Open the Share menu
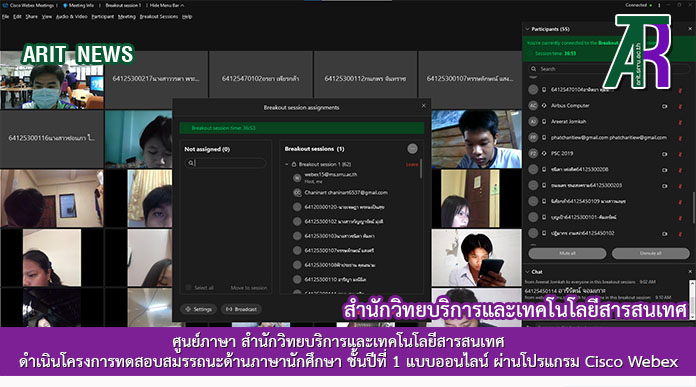 (32, 17)
